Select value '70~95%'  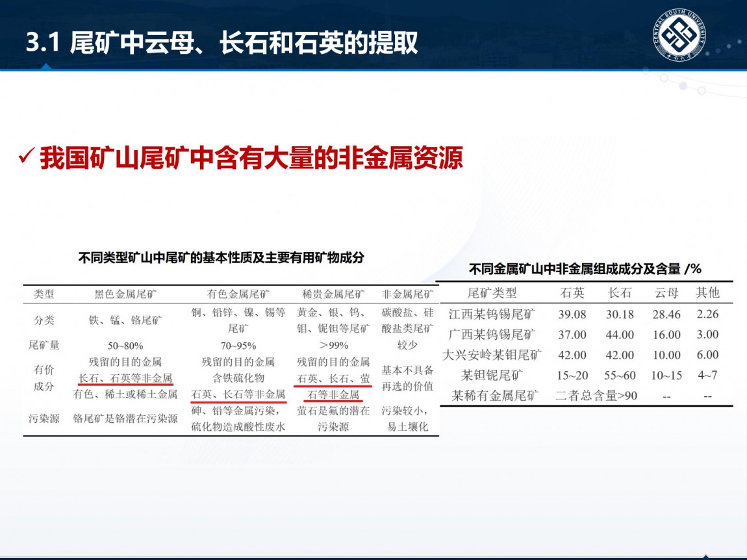tap(238, 346)
